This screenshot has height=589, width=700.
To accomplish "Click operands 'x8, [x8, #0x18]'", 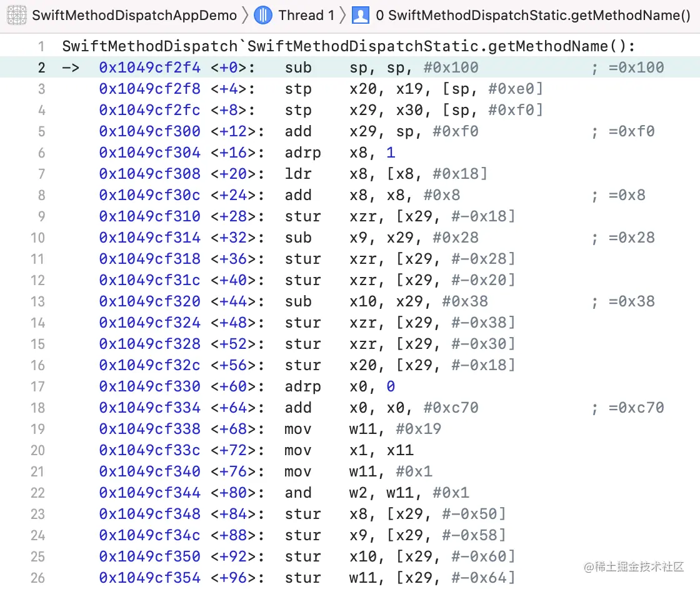I will [418, 174].
